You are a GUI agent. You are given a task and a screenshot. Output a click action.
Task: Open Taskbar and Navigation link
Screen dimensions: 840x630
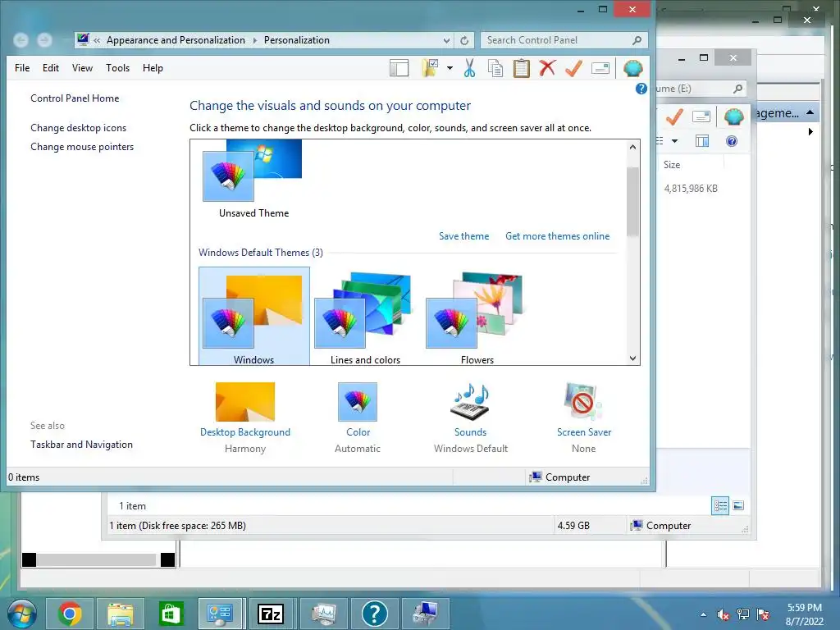(81, 444)
